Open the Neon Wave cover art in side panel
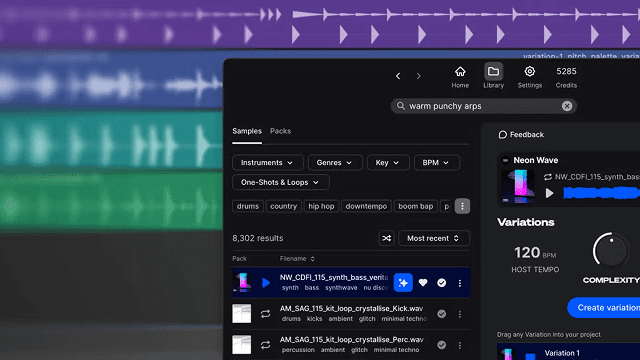Image resolution: width=640 pixels, height=360 pixels. [518, 187]
